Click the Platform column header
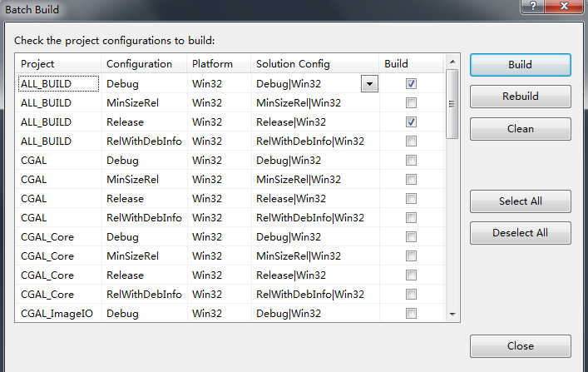 219,64
